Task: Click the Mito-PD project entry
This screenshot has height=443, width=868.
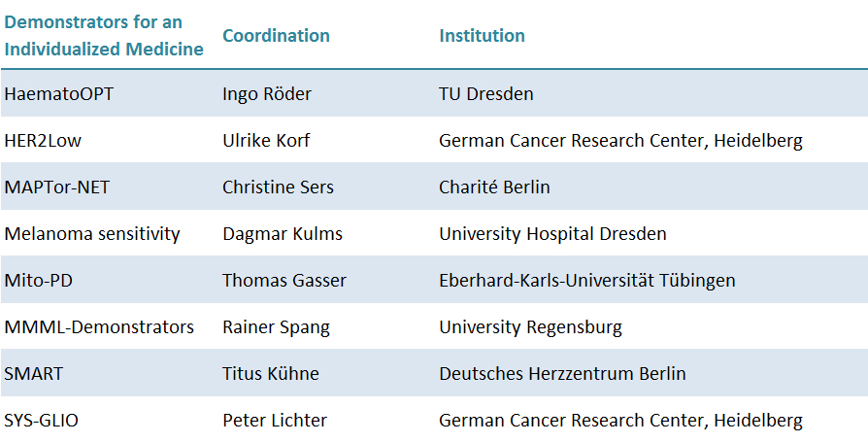Action: [38, 280]
